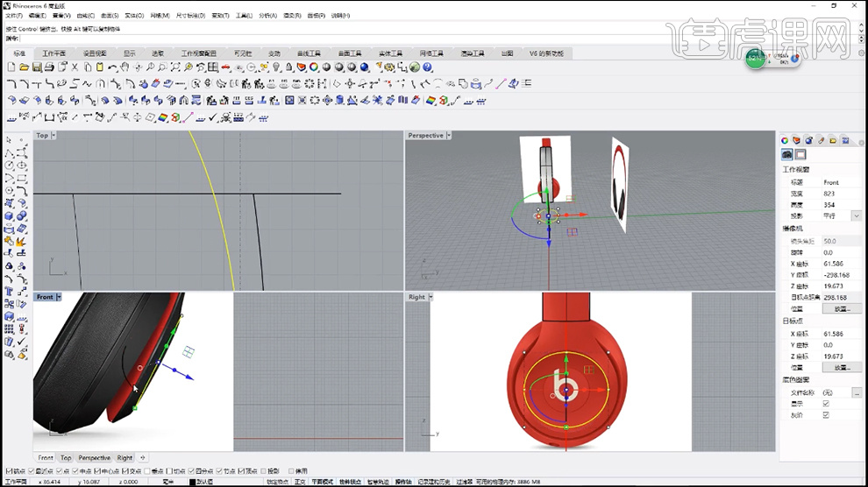Click the color wheel icon in top toolbar
Image resolution: width=868 pixels, height=487 pixels.
314,67
